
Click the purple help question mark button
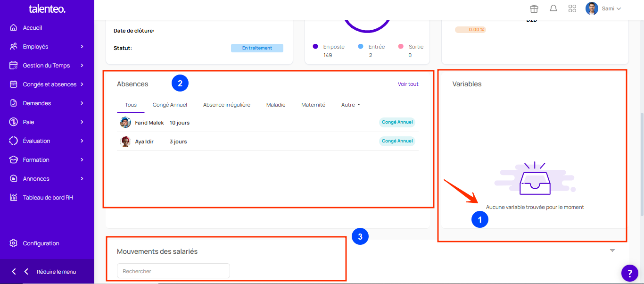pyautogui.click(x=629, y=273)
